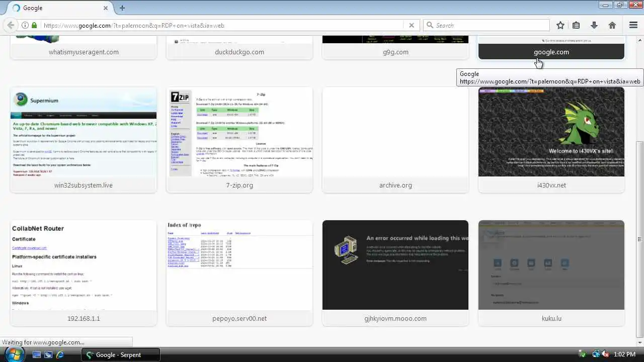Click the vertical scrollbar up arrow

(x=639, y=40)
